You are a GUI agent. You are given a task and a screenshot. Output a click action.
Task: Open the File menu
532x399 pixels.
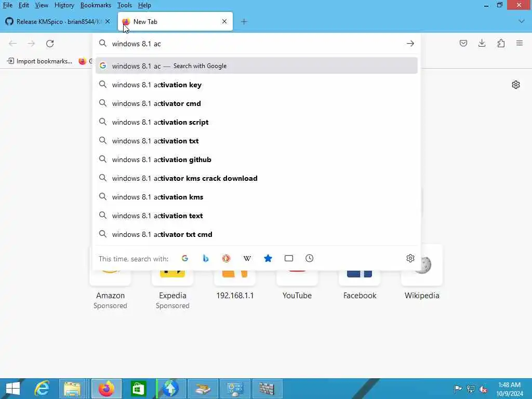pyautogui.click(x=7, y=5)
